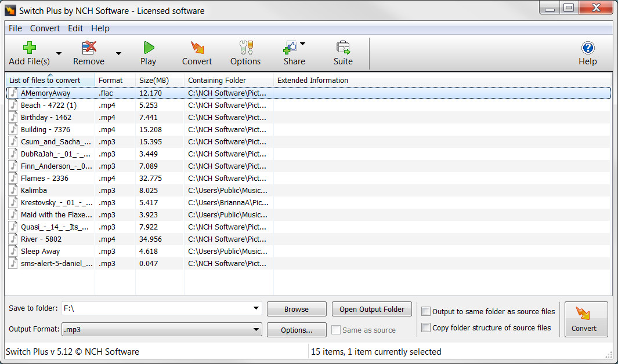618x364 pixels.
Task: Enable output to same folder as source files
Action: tap(426, 311)
